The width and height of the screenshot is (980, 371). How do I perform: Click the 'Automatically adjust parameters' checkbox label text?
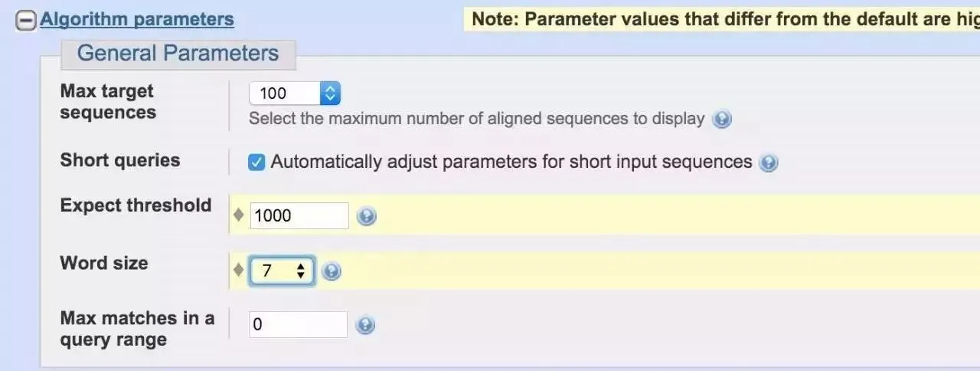click(511, 162)
